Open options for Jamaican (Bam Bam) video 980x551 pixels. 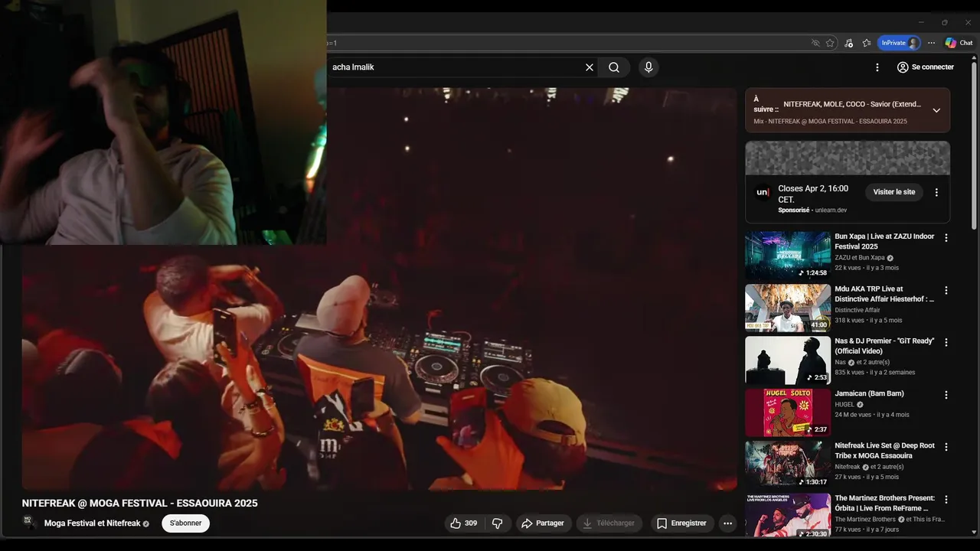point(946,395)
